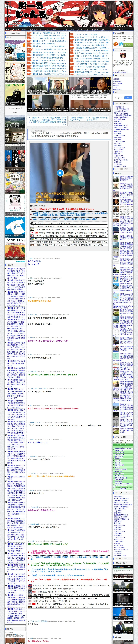Image resolution: width=138 pixels, height=644 pixels.
Task: Open the 中東情勢 (653) category
Action: pyautogui.click(x=119, y=107)
